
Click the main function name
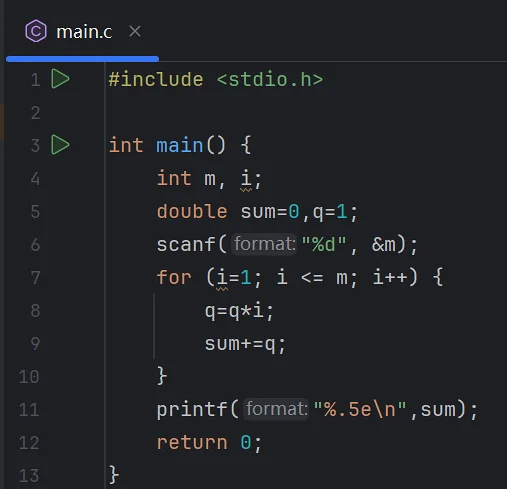[180, 145]
